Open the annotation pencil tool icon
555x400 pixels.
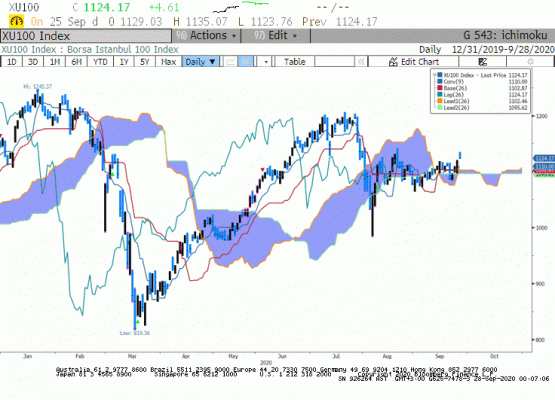click(483, 62)
